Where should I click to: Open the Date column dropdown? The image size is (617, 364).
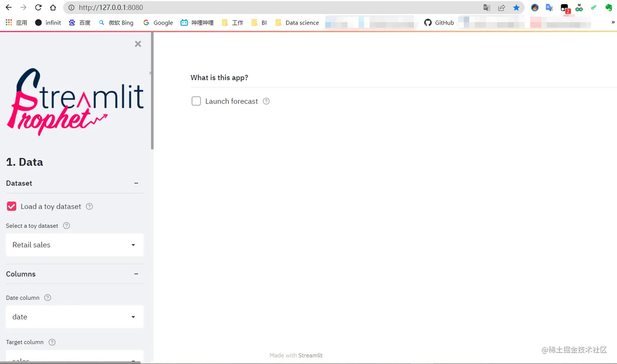click(x=75, y=317)
